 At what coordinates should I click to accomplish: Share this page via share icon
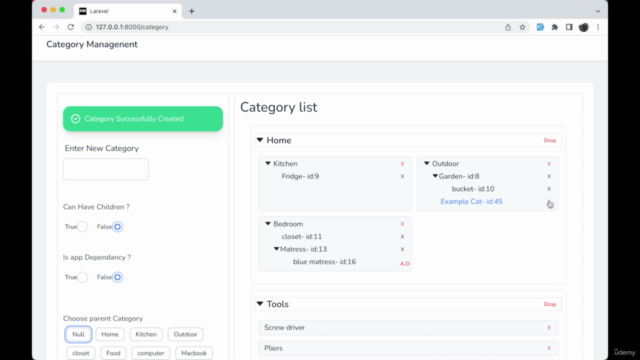click(508, 27)
